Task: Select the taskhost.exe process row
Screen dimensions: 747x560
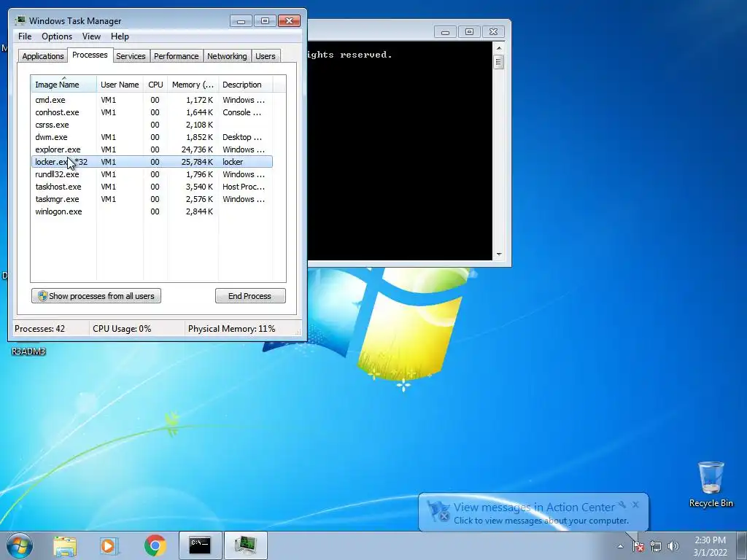Action: pos(152,187)
